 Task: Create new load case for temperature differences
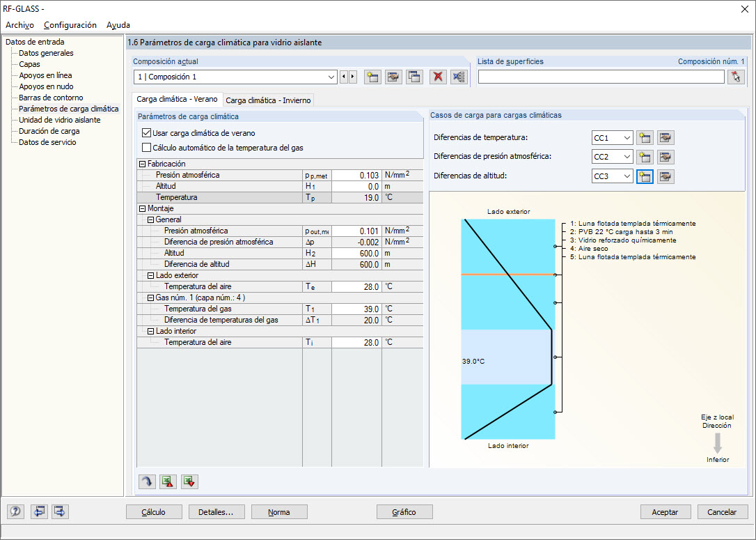tap(645, 138)
